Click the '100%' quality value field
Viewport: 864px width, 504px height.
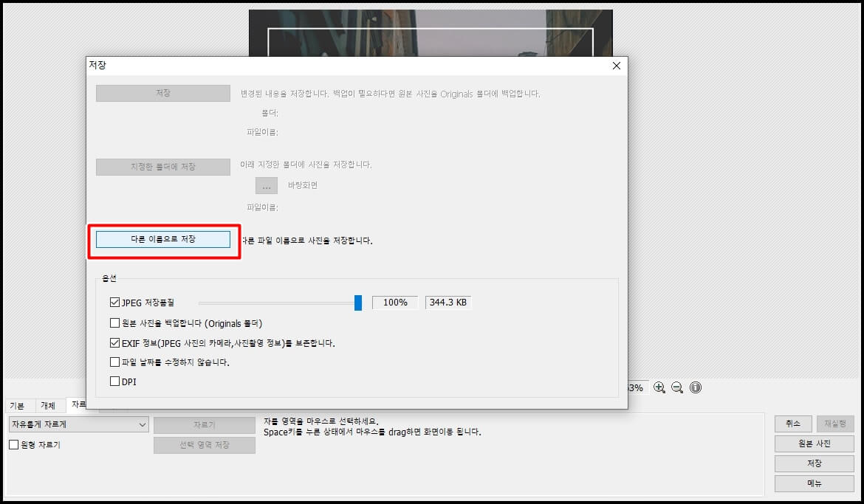pos(395,303)
